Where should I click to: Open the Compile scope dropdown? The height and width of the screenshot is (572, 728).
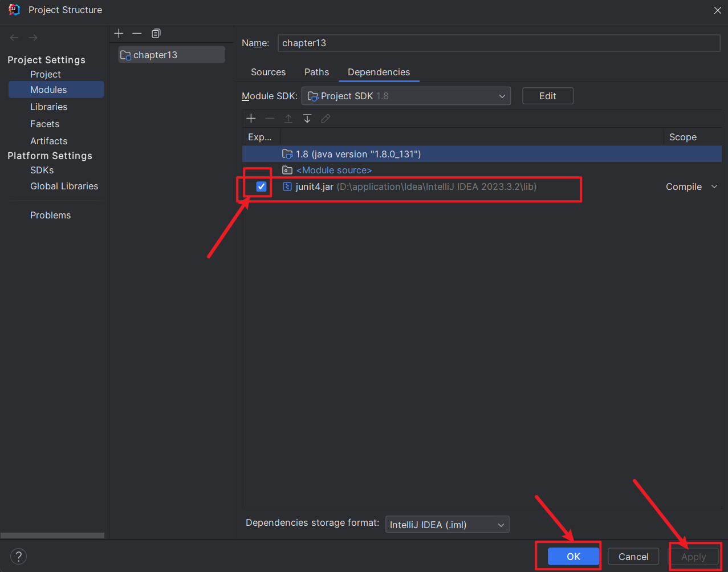click(691, 186)
